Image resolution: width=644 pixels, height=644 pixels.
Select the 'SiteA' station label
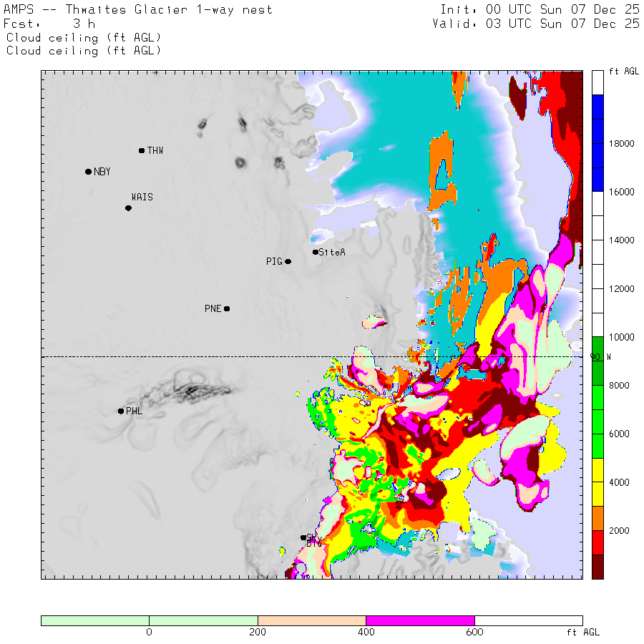tap(332, 252)
